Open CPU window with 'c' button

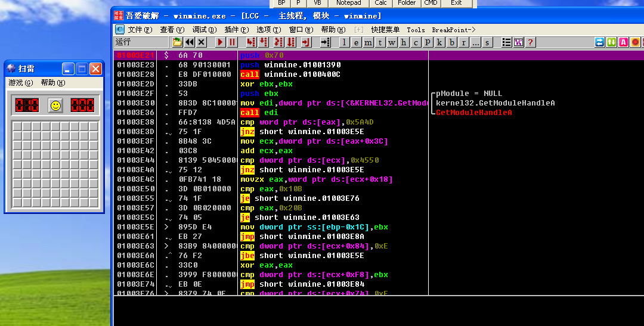click(416, 42)
